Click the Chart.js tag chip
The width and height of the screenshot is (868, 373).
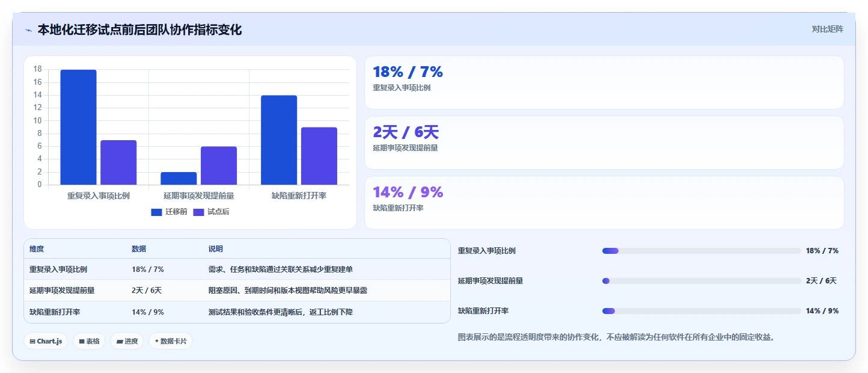(46, 341)
